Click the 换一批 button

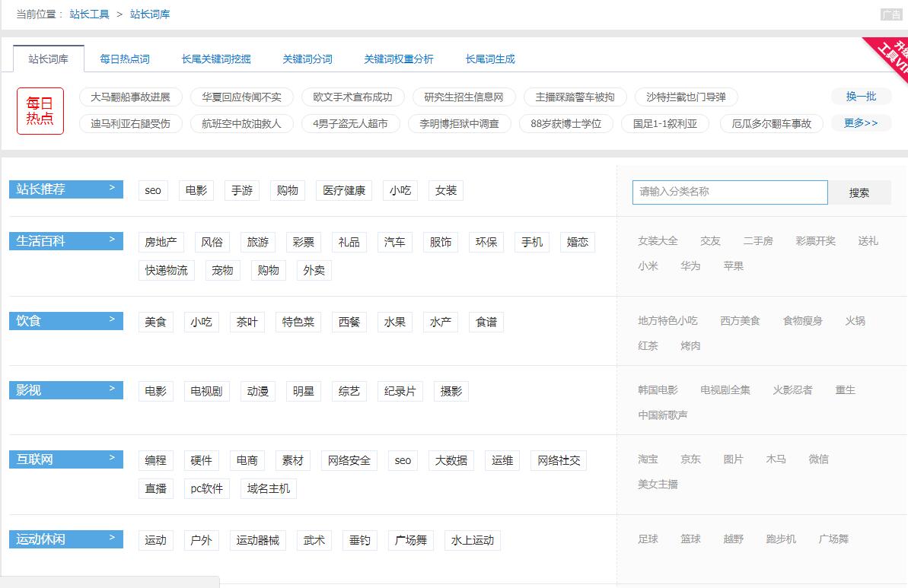[861, 97]
